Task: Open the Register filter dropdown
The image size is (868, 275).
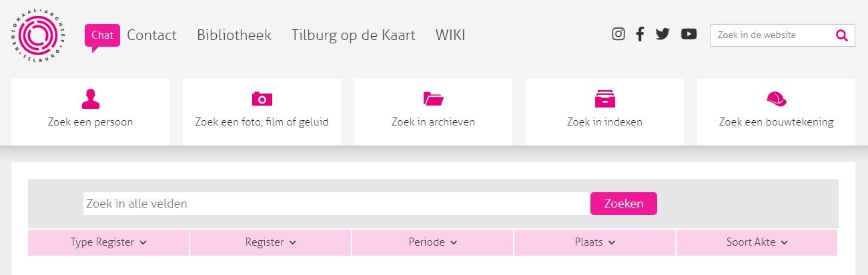Action: 271,242
